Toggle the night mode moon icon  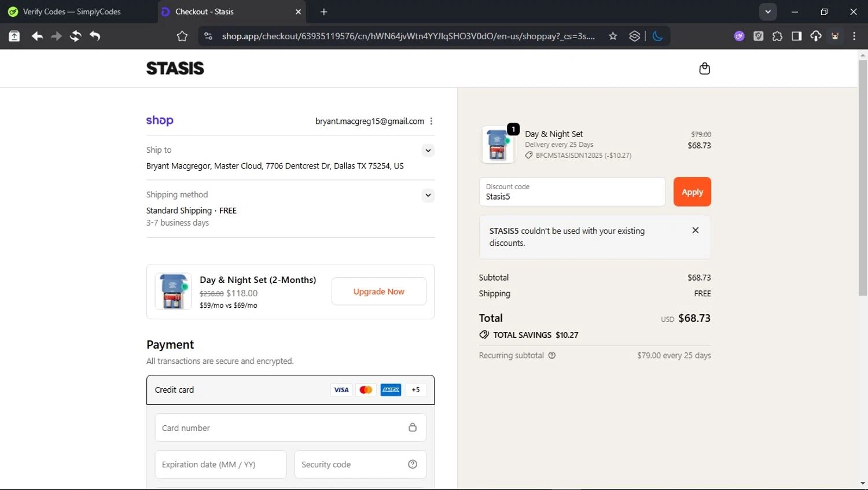(x=657, y=36)
